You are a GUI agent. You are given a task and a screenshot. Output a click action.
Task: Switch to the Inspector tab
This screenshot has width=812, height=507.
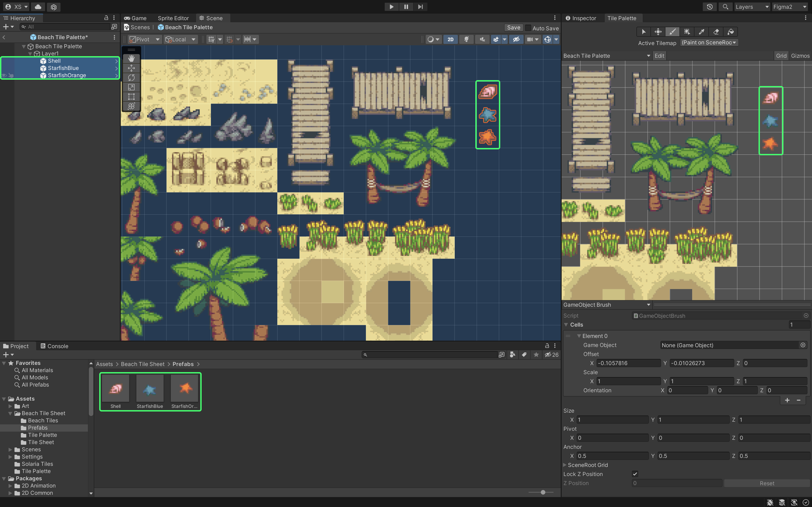point(582,18)
